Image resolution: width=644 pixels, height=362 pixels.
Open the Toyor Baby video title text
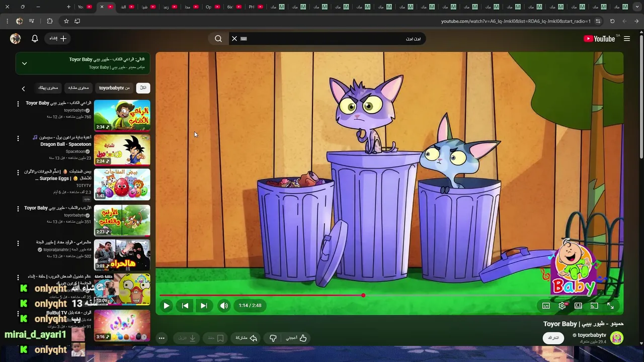click(x=583, y=324)
